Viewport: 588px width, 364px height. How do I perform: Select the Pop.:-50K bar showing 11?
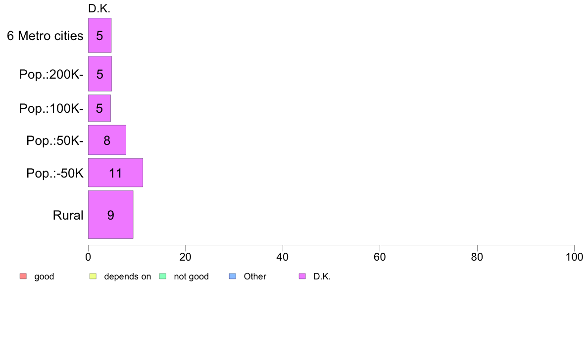click(115, 173)
